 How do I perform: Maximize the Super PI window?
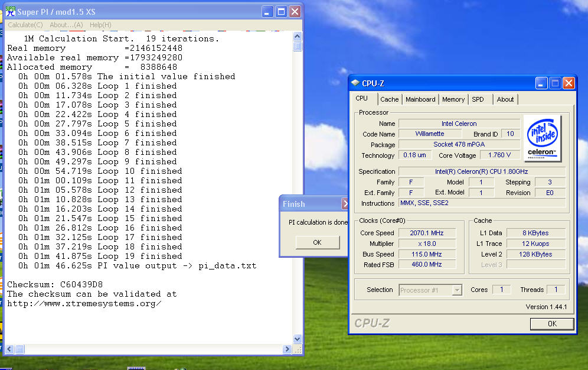281,12
